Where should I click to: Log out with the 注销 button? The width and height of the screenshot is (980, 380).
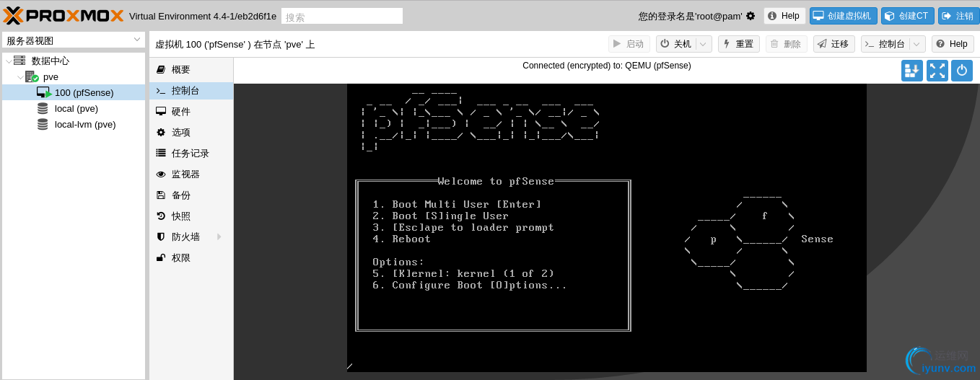click(958, 16)
